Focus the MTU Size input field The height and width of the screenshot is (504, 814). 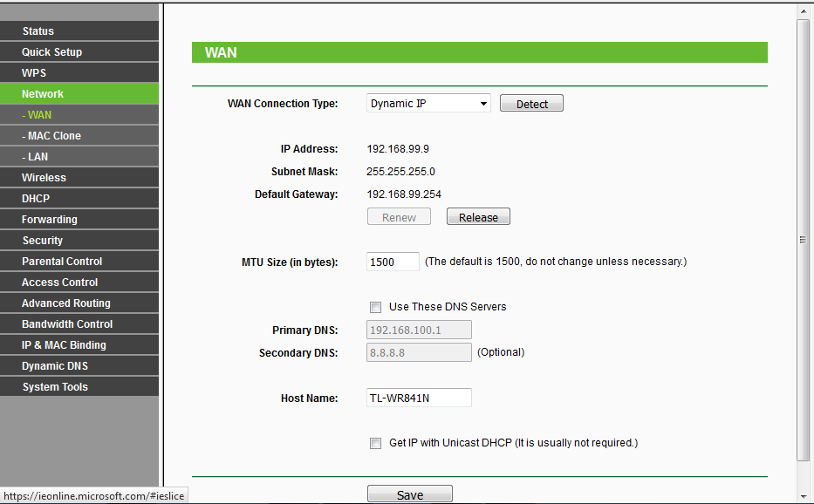click(393, 262)
